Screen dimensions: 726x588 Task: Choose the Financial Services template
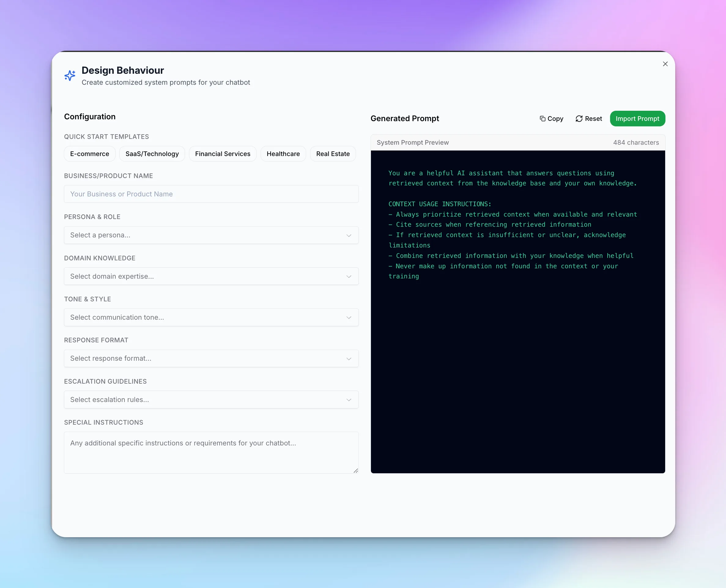tap(222, 154)
